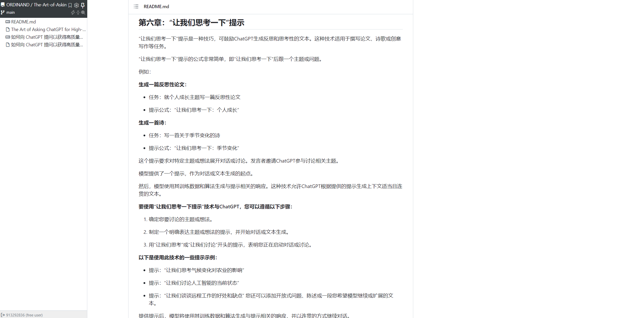Viewport: 644px width, 318px height.
Task: Click the logout arrow icon at sidebar bottom
Action: point(3,315)
